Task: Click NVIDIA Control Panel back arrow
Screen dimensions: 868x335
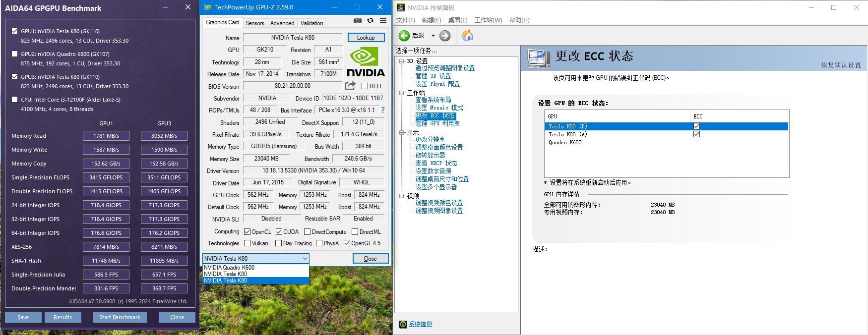Action: [404, 36]
